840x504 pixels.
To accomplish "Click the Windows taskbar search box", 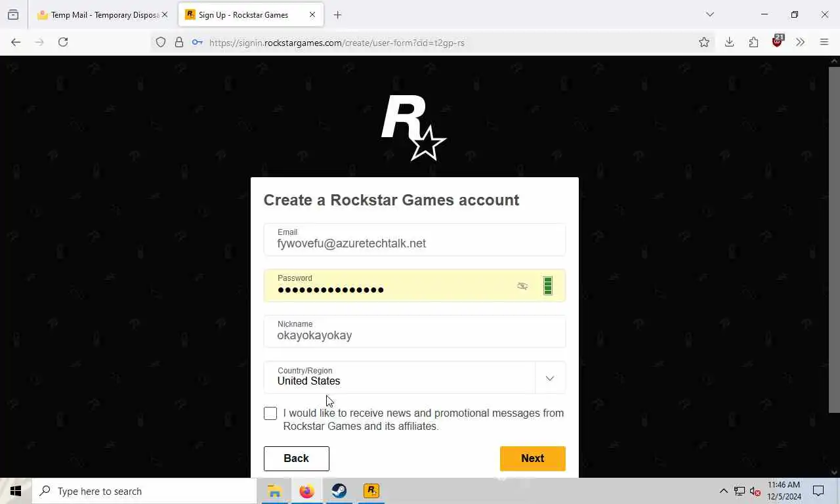I will tap(144, 491).
